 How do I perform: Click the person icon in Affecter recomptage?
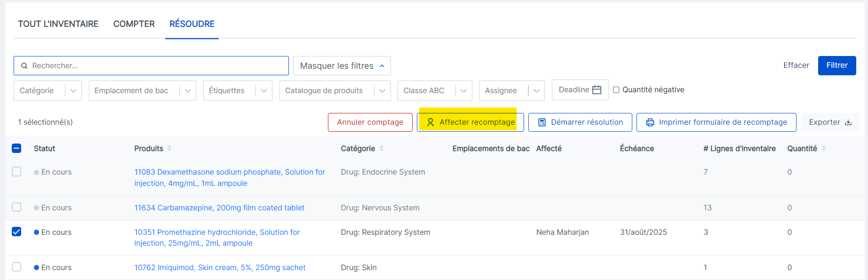430,122
